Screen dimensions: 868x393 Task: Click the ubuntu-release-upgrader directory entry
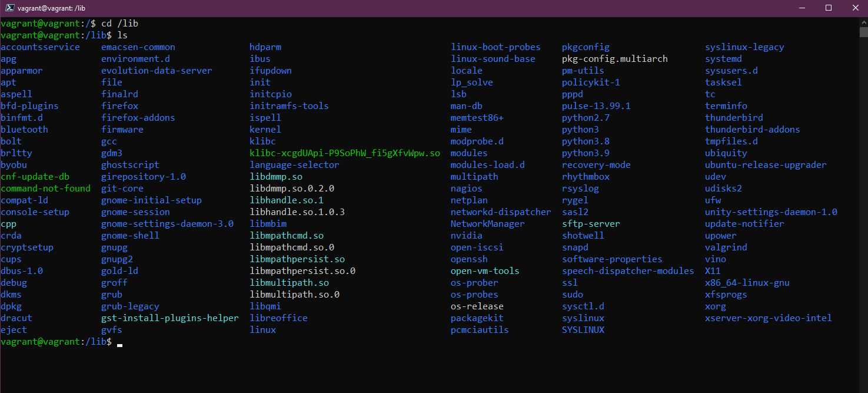766,164
